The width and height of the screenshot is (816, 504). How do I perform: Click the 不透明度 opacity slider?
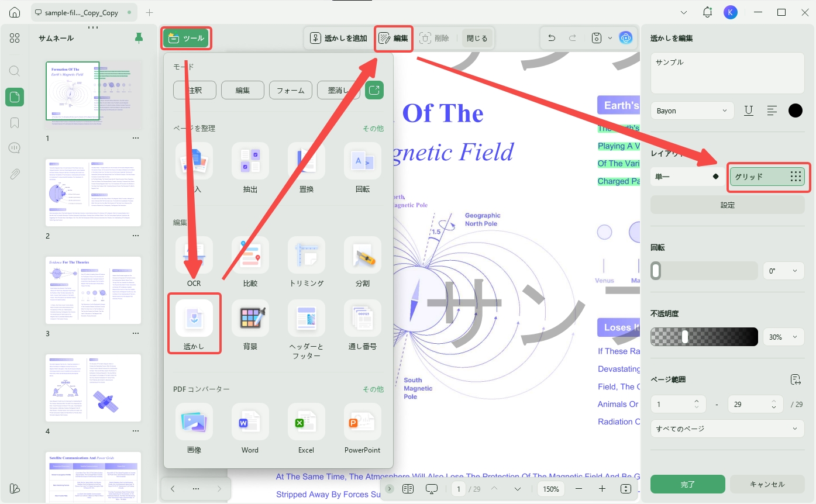pos(704,337)
